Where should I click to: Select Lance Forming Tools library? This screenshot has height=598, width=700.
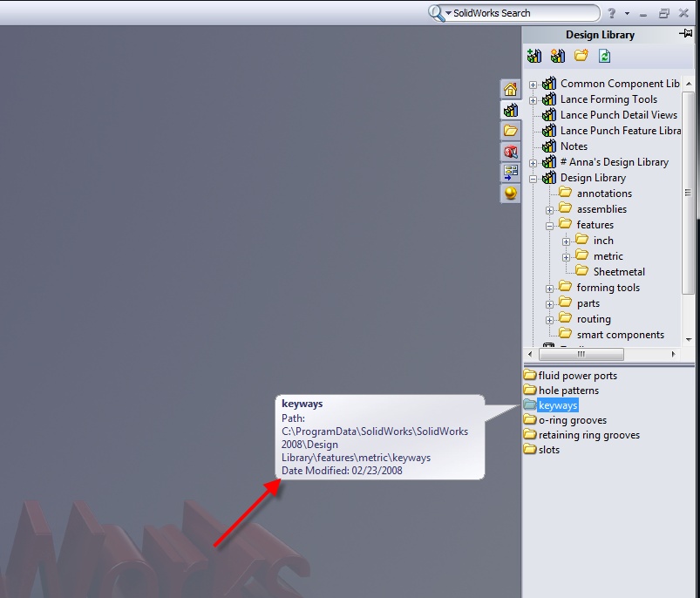click(609, 99)
